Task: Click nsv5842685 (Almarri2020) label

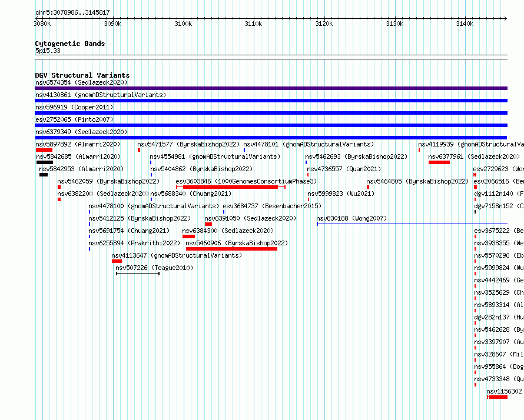Action: (x=78, y=156)
